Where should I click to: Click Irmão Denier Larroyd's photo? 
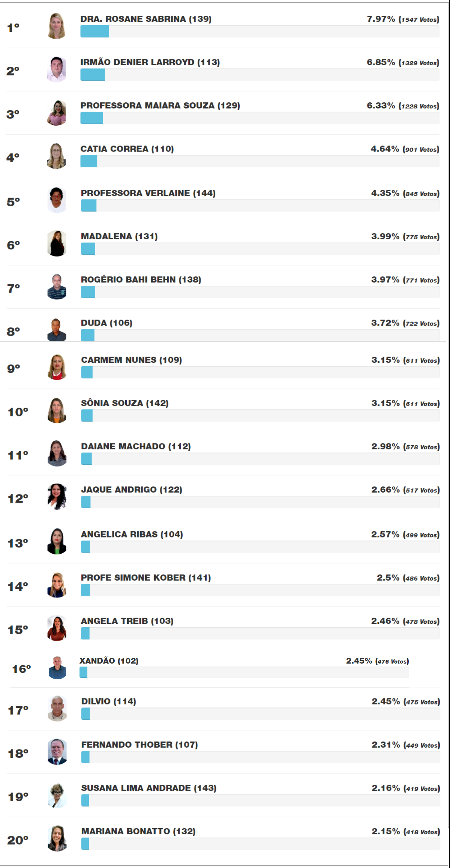coord(57,69)
